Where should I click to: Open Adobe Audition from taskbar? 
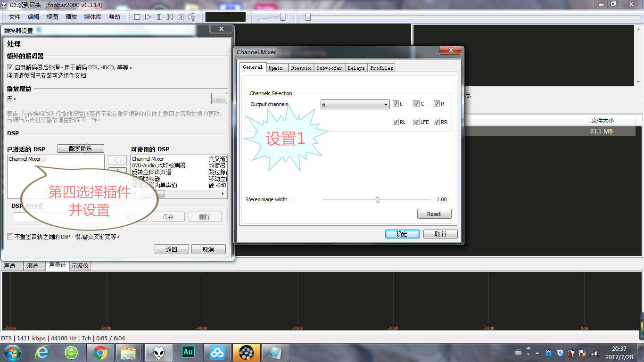click(x=188, y=352)
